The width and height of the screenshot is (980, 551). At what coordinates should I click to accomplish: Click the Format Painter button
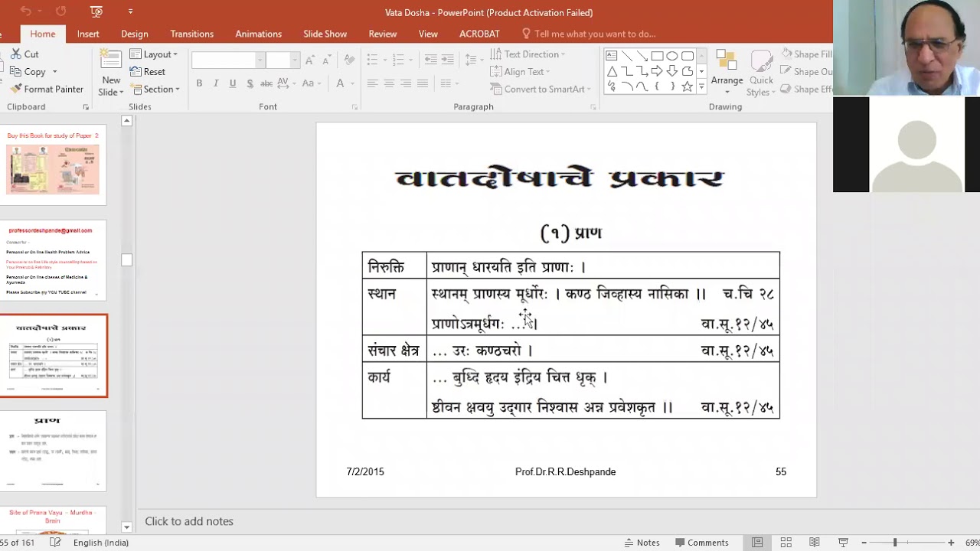pos(47,89)
